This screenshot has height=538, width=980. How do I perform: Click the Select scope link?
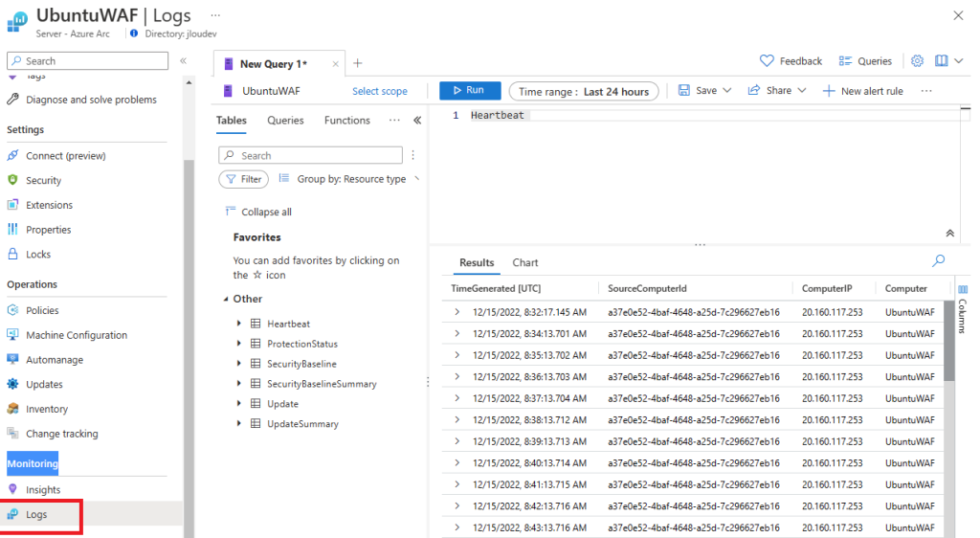(379, 91)
